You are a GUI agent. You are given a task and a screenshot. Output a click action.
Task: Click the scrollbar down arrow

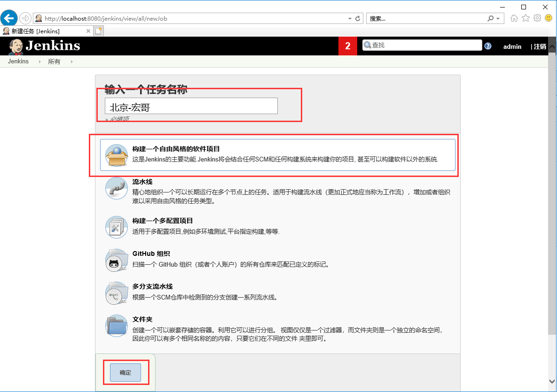pyautogui.click(x=552, y=382)
